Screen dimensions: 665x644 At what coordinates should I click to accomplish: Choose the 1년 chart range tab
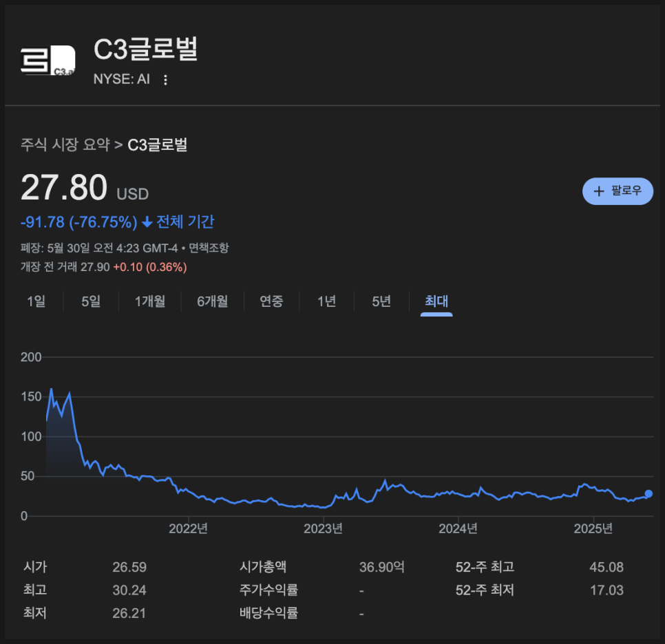(326, 301)
